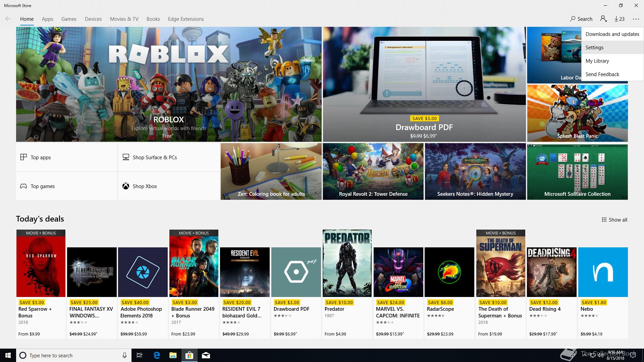644x362 pixels.
Task: Choose Send Feedback menu entry
Action: click(612, 74)
